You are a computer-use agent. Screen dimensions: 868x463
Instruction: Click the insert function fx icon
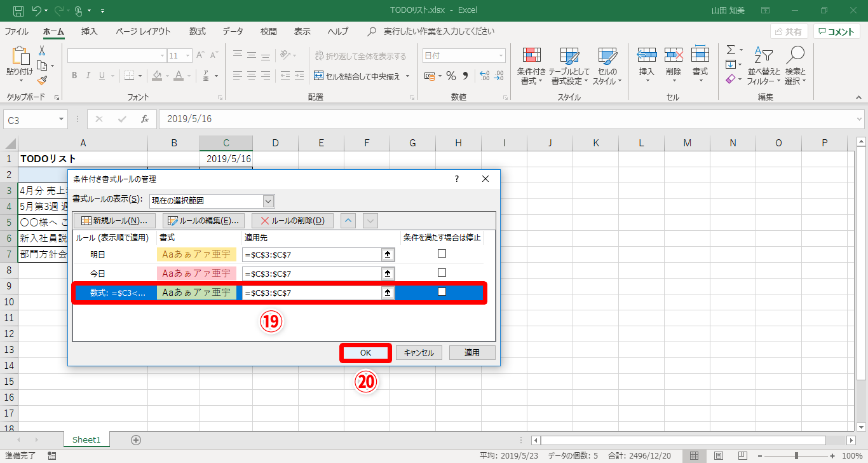(144, 119)
